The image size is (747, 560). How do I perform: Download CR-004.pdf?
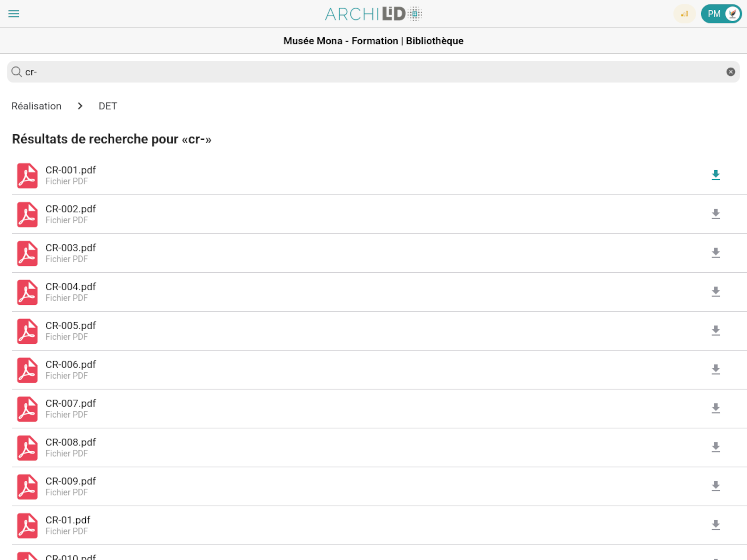pos(716,291)
